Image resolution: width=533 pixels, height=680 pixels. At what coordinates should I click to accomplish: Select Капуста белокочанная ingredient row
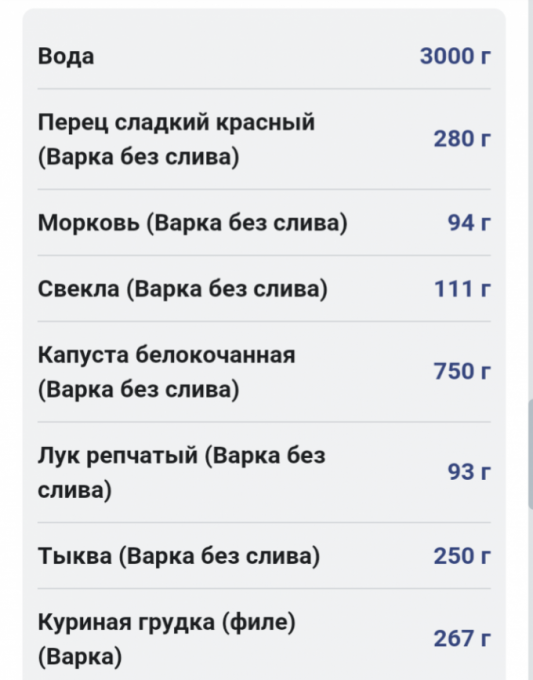click(x=264, y=372)
